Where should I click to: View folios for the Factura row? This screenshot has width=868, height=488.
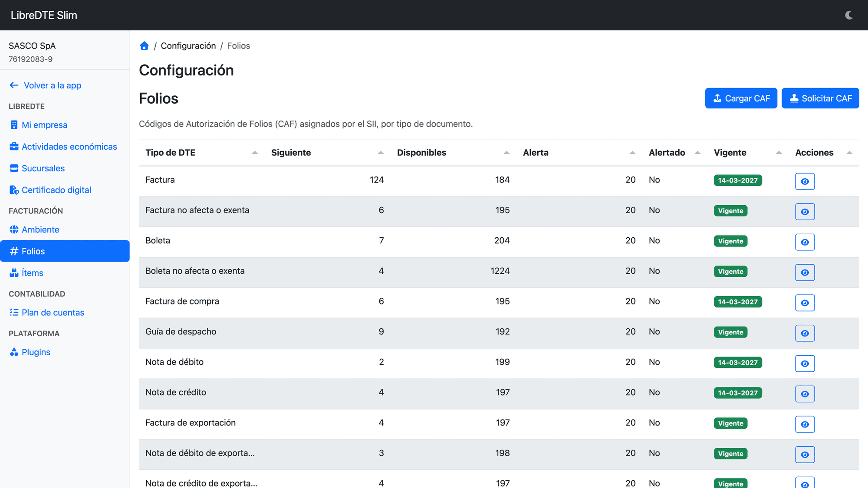pos(805,181)
